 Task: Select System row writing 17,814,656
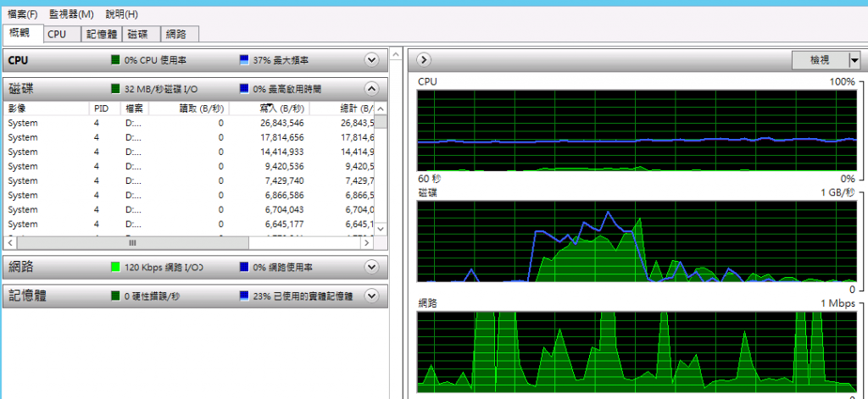(190, 137)
